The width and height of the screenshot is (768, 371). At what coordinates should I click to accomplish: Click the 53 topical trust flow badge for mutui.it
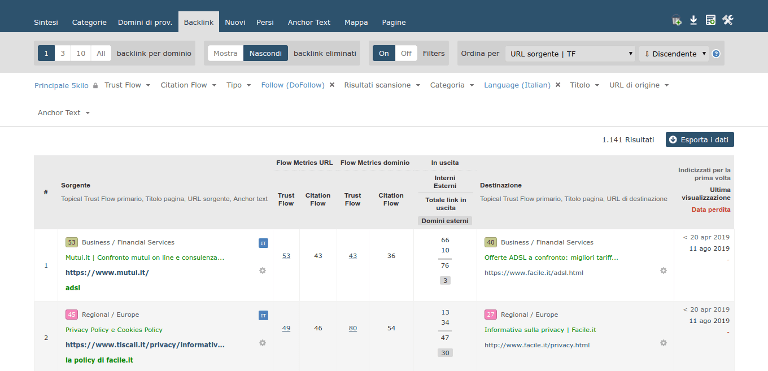click(72, 242)
